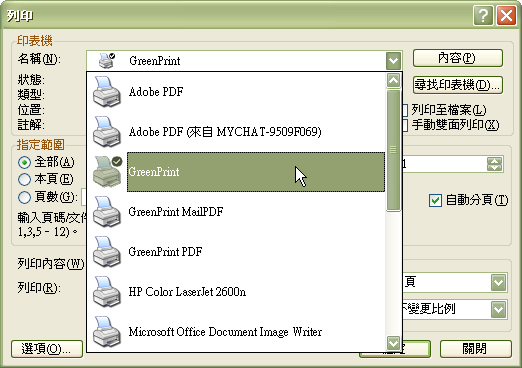Image resolution: width=522 pixels, height=368 pixels.
Task: Choose Microsoft Office Document Image Writer
Action: (x=236, y=332)
